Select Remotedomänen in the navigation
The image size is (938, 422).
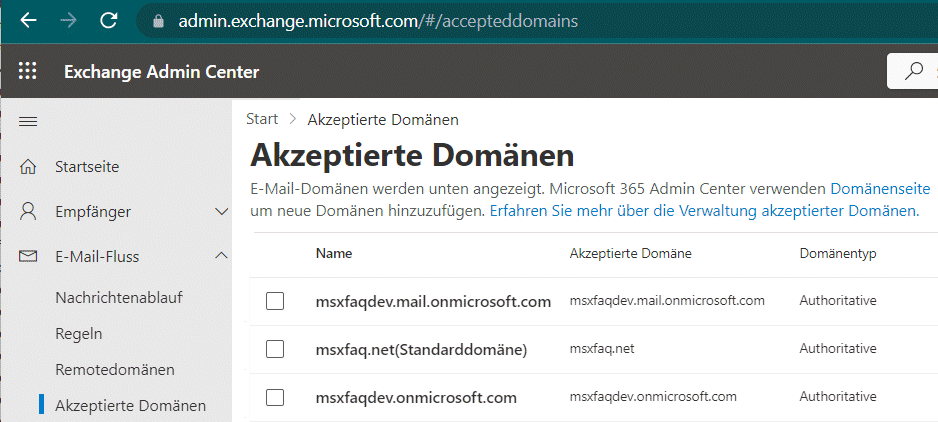pos(115,369)
